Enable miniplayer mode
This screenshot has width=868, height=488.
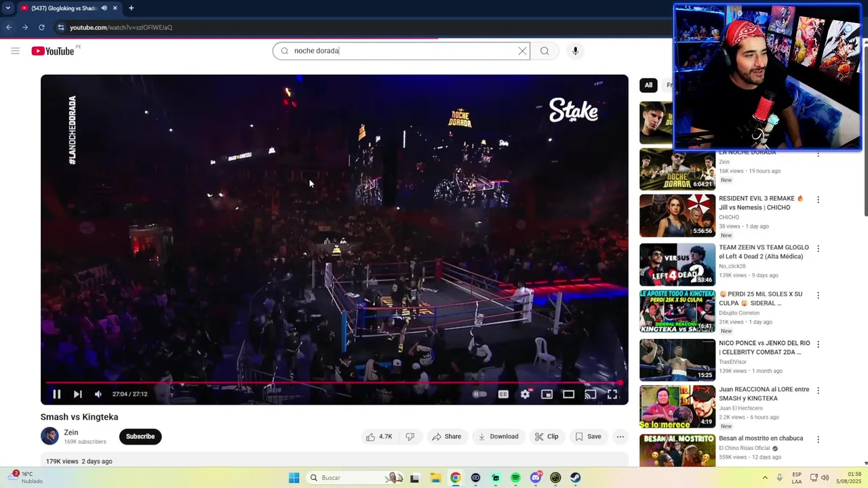click(x=547, y=394)
